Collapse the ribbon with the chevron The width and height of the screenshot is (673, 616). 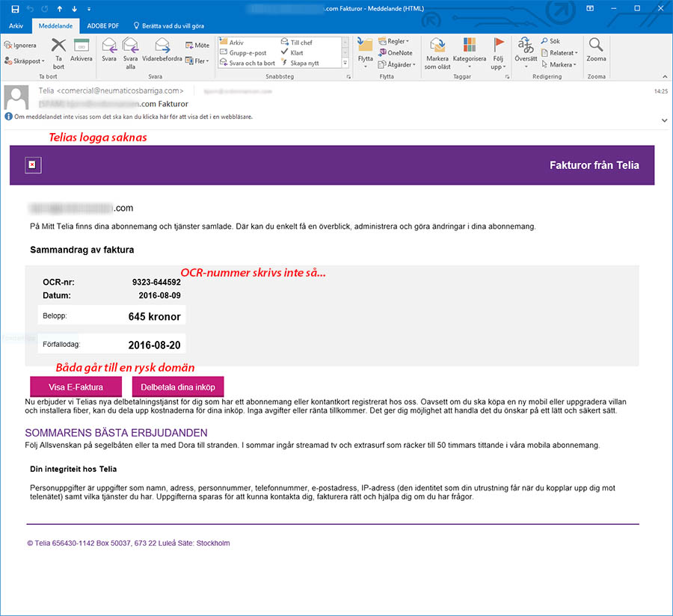pyautogui.click(x=665, y=77)
